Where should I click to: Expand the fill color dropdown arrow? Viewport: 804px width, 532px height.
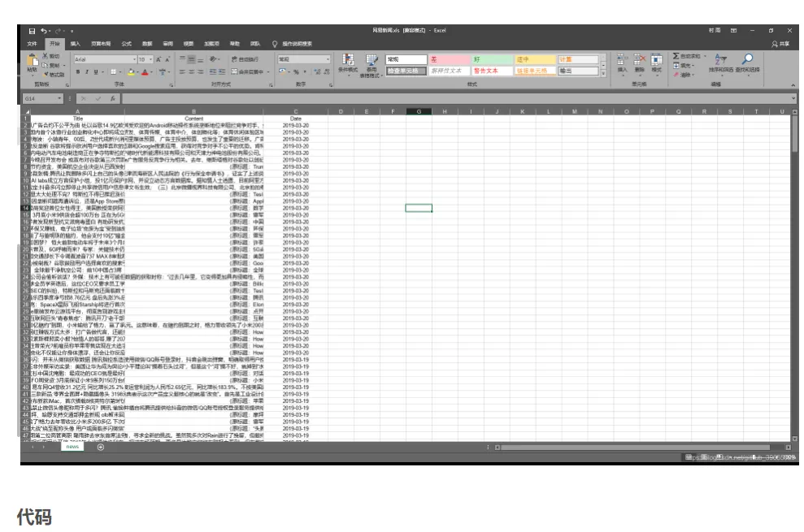pos(137,72)
